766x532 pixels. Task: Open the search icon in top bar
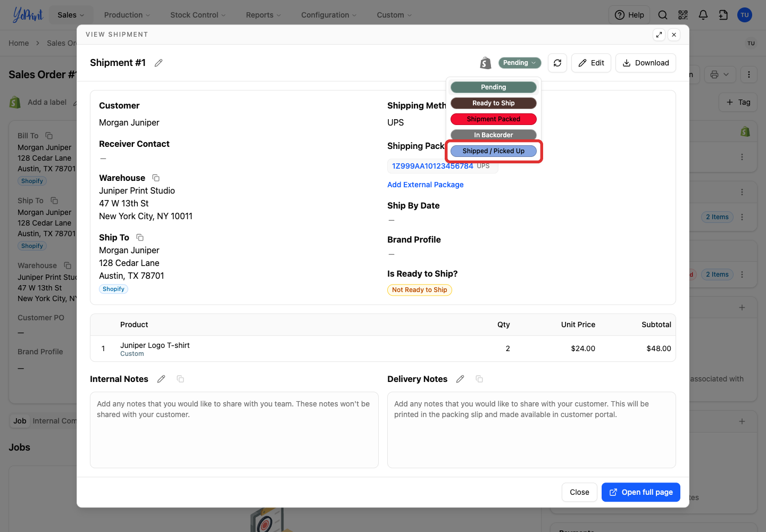663,15
